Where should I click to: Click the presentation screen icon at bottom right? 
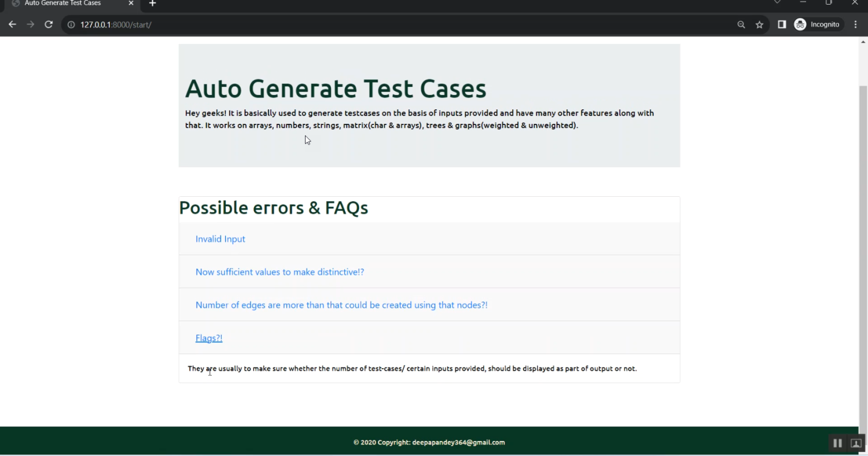[x=855, y=443]
